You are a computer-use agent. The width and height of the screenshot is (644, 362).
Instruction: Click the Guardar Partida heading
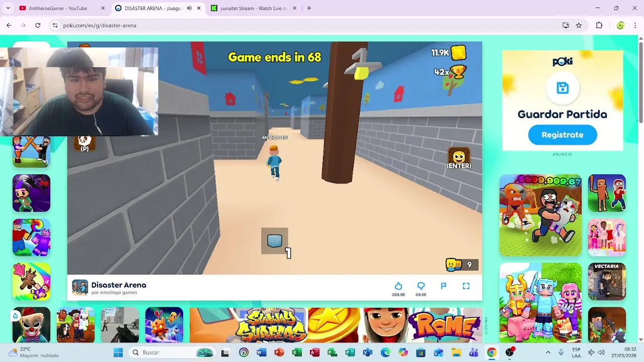point(562,114)
